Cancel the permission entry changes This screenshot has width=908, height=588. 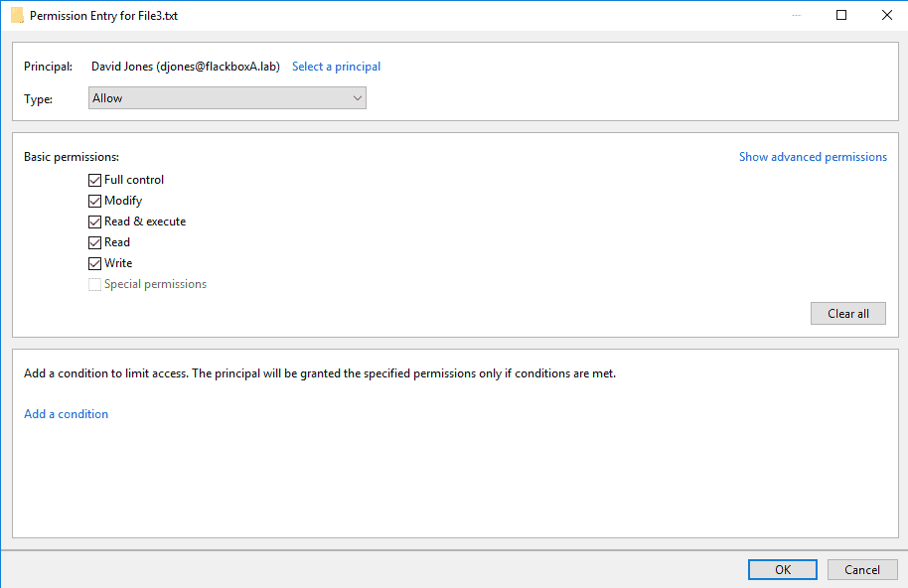[862, 569]
